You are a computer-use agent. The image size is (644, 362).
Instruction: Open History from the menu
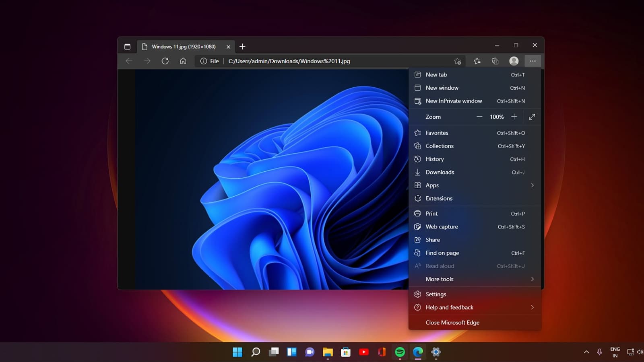tap(475, 159)
